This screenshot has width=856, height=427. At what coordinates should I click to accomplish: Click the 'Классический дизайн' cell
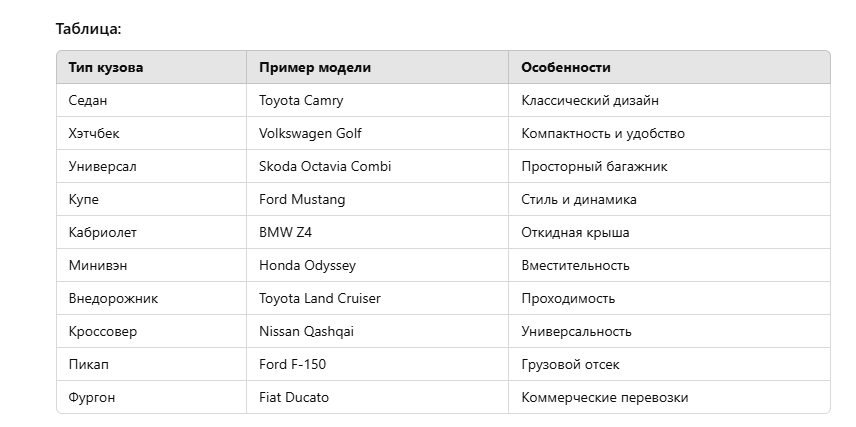669,100
